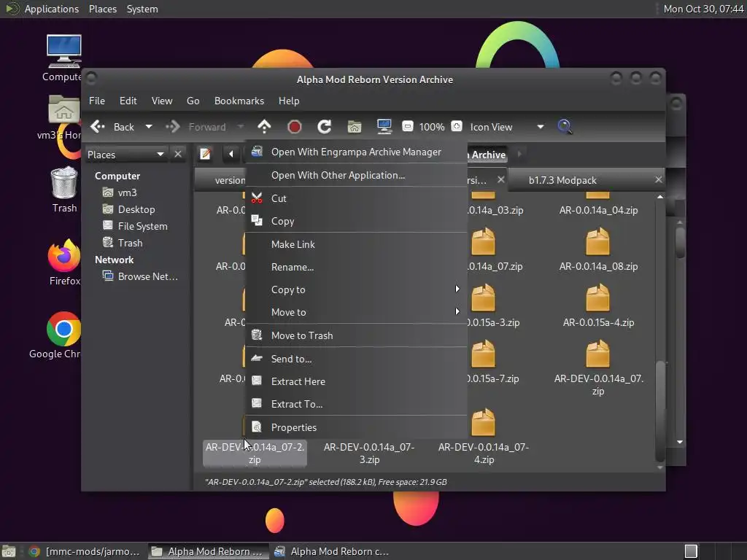Open the Icon View mode dropdown
Viewport: 747px width, 560px height.
point(507,127)
